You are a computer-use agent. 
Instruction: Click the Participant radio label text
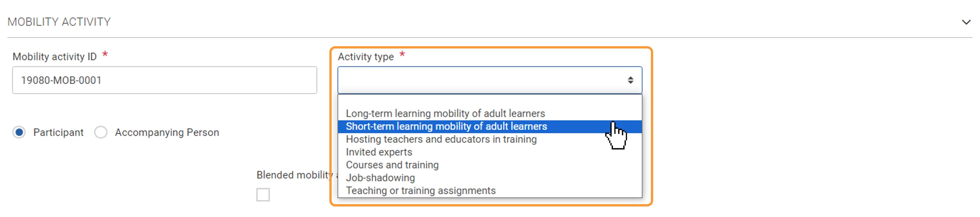pyautogui.click(x=58, y=132)
